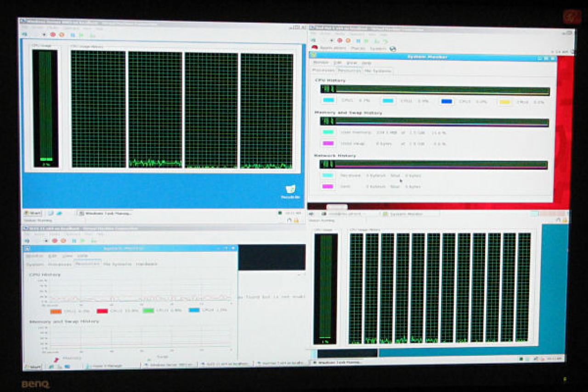Open the Processes tab in top-right System Monitor
The height and width of the screenshot is (392, 588).
pyautogui.click(x=323, y=71)
